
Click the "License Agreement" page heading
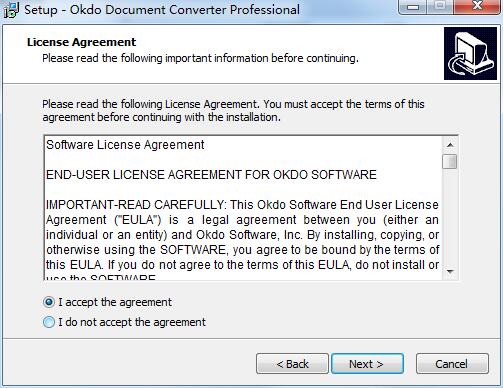click(x=81, y=42)
